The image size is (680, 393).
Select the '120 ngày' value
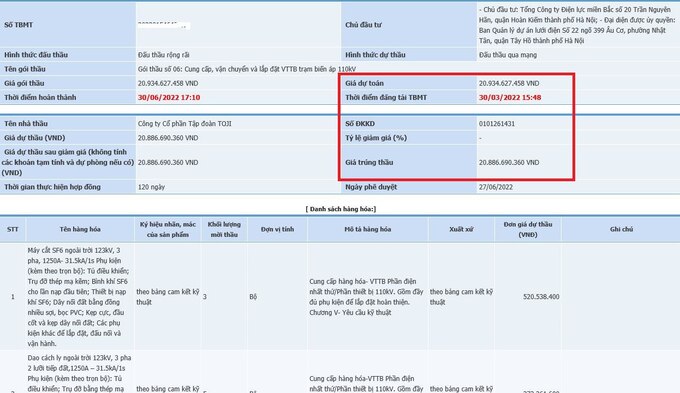tap(151, 187)
